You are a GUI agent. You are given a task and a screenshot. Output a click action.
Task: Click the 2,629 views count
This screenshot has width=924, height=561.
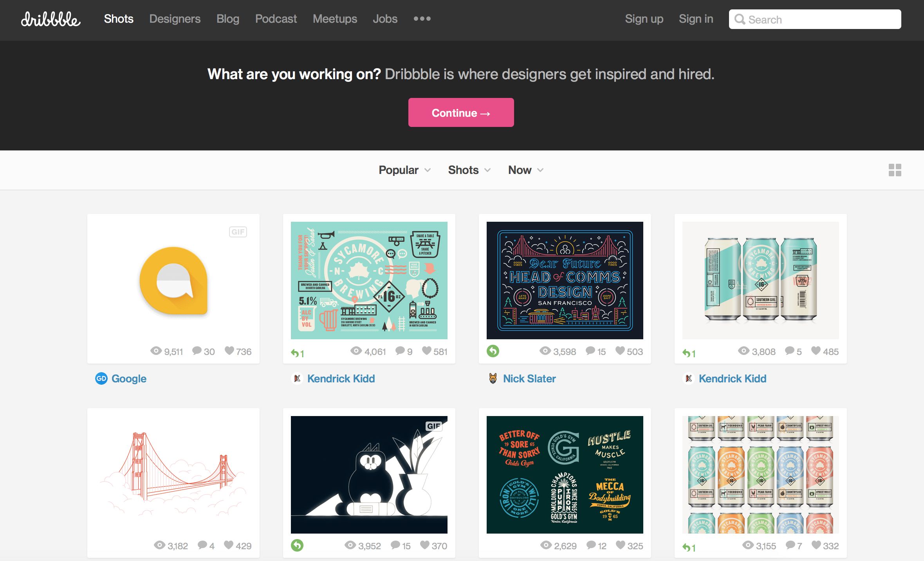(x=565, y=546)
